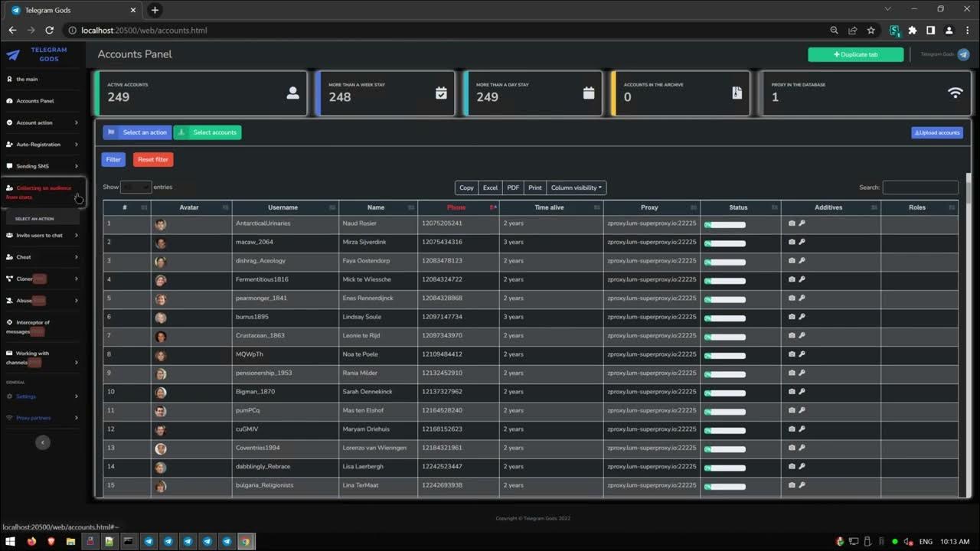
Task: Click the camera icon in burrus1895 row
Action: pyautogui.click(x=792, y=317)
